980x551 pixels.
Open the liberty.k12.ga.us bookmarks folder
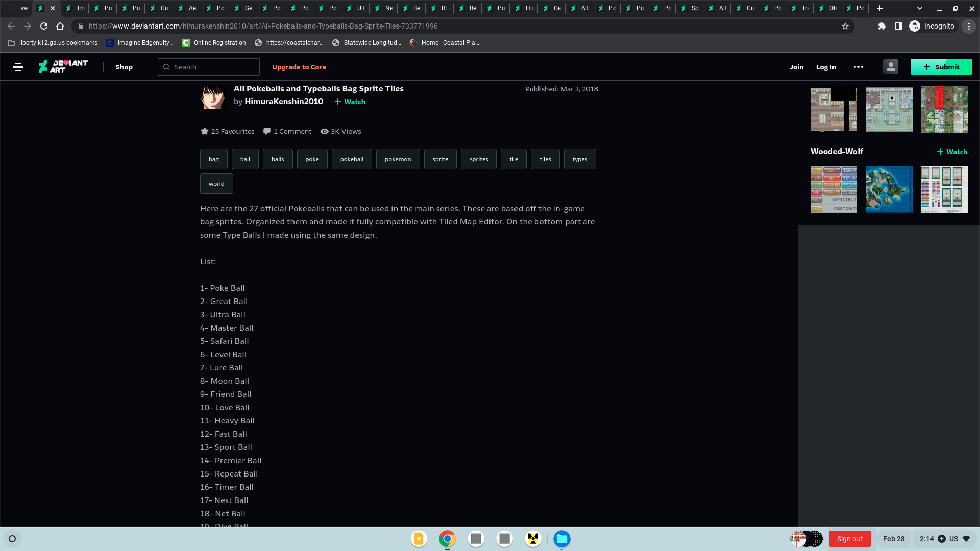(53, 43)
